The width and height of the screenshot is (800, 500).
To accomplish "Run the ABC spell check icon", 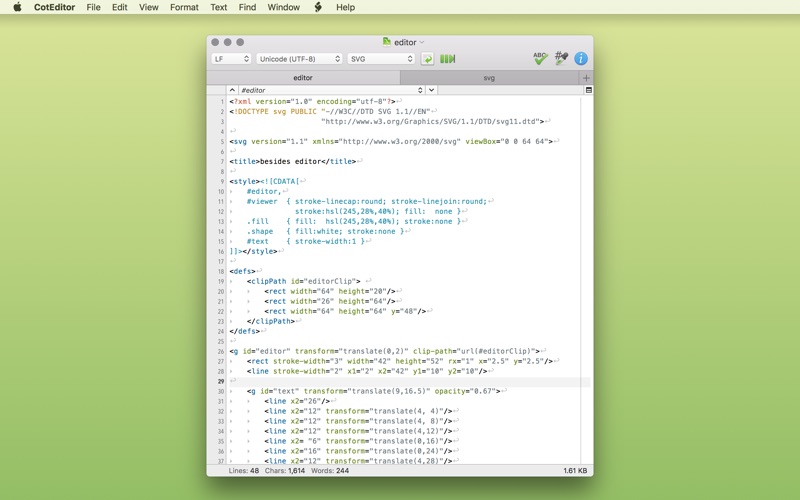I will pos(540,58).
